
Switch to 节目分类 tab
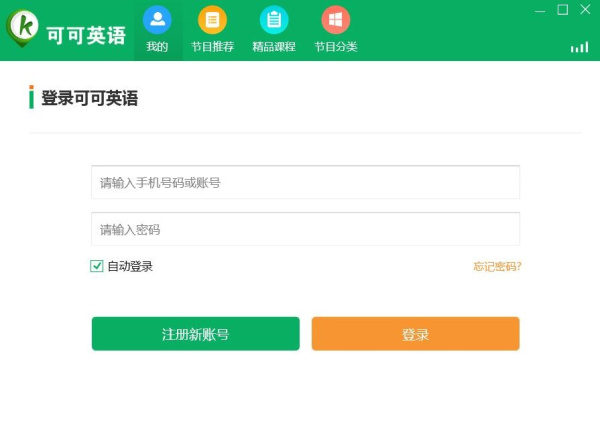click(x=336, y=30)
